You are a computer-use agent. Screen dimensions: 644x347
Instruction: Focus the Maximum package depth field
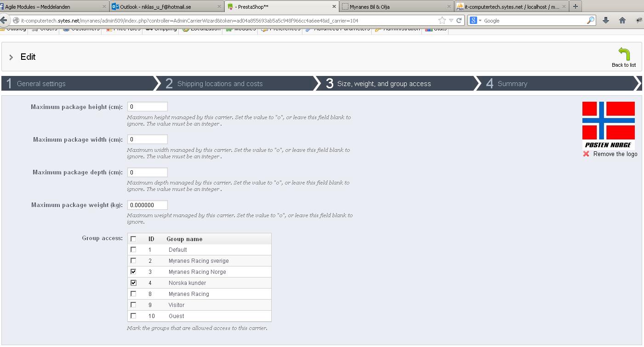[148, 172]
